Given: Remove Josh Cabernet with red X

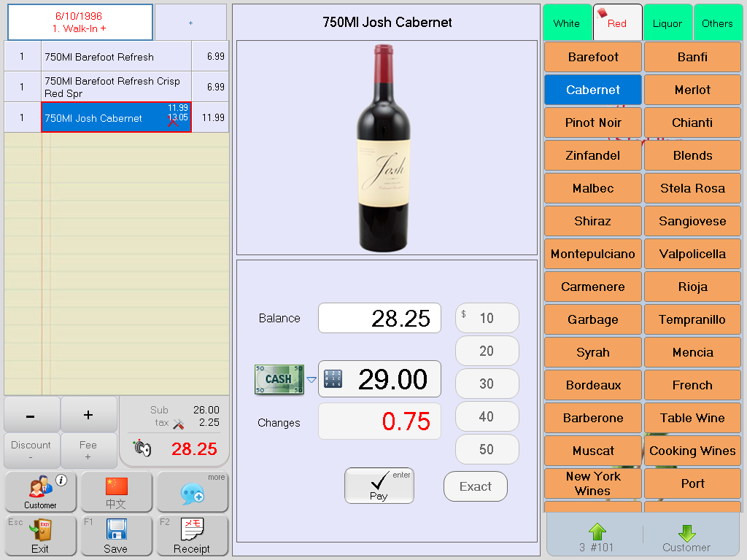Looking at the screenshot, I should [x=173, y=122].
